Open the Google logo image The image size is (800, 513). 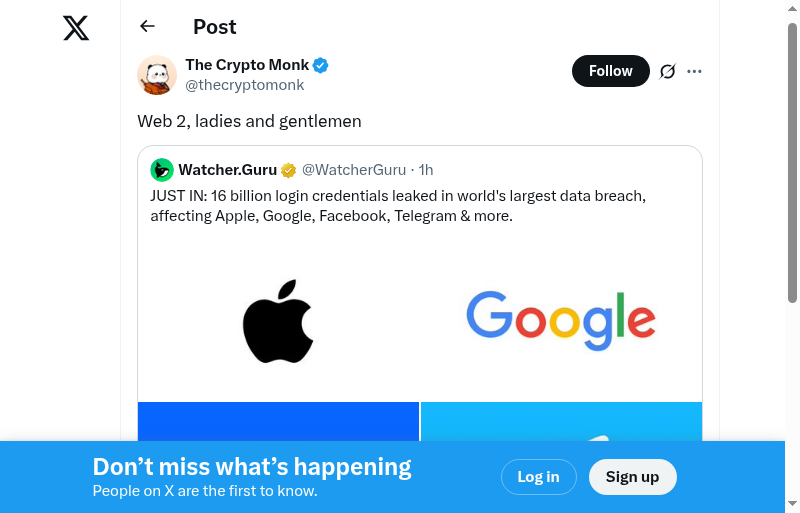click(561, 320)
